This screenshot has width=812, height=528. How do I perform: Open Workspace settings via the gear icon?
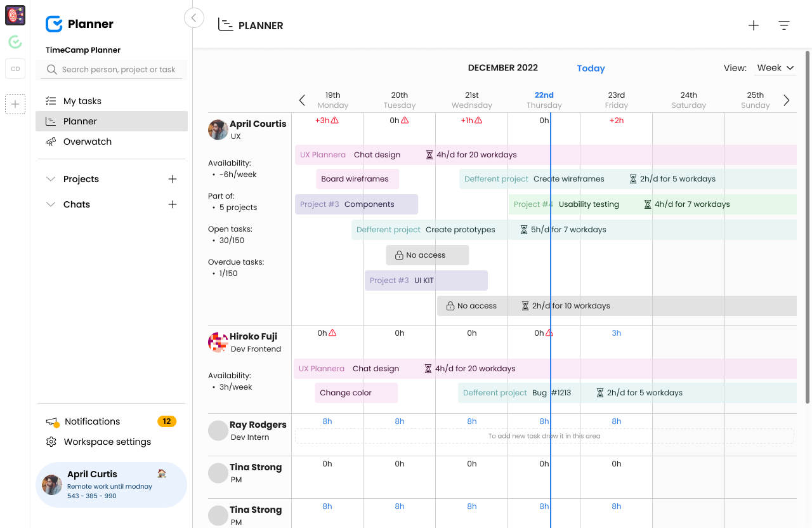[51, 442]
